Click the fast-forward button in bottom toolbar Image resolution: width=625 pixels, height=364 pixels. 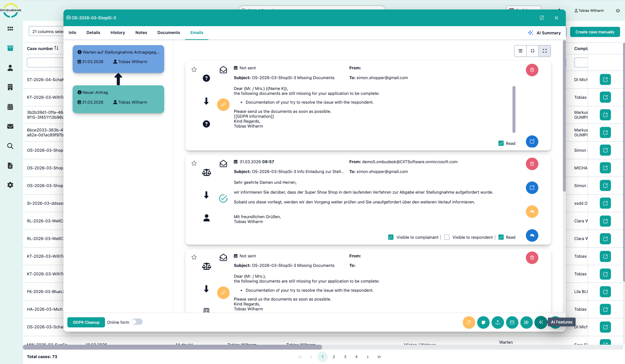coord(526,322)
